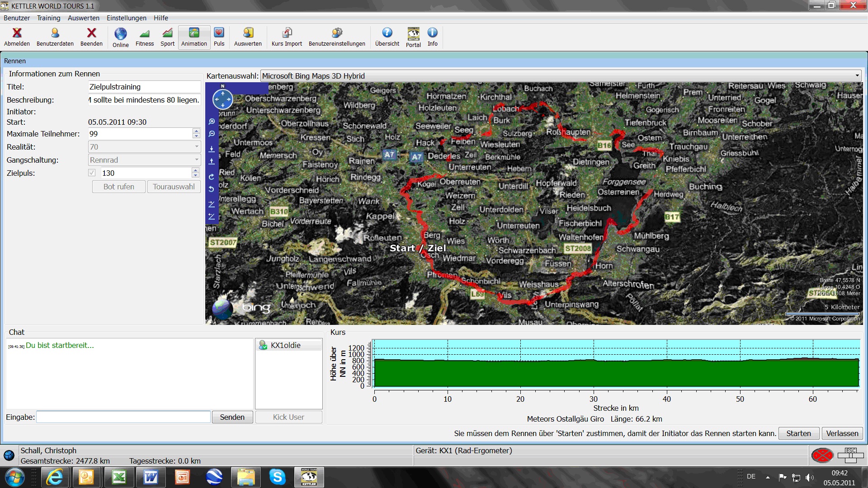Open the Hilfe menu
868x488 pixels.
click(161, 18)
